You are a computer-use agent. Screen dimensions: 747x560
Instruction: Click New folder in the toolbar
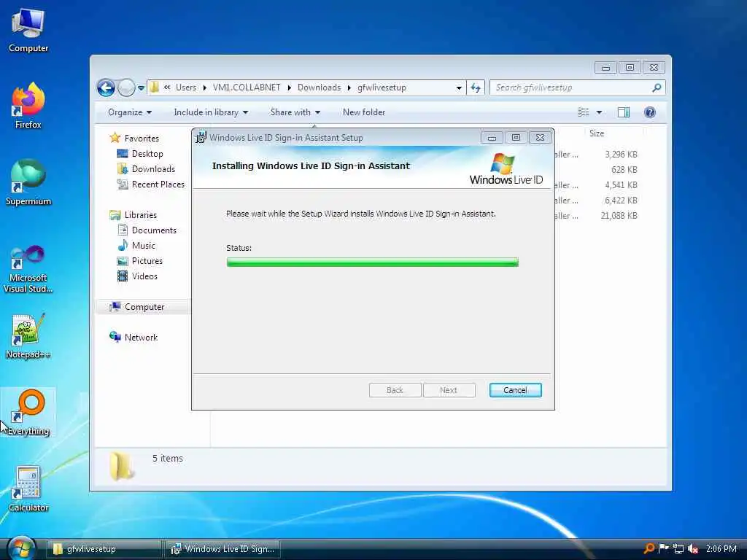(x=364, y=112)
